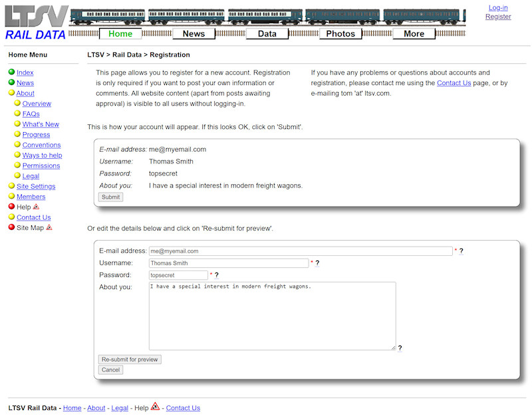Switch to the Photos tab
This screenshot has width=532, height=420.
(x=340, y=33)
